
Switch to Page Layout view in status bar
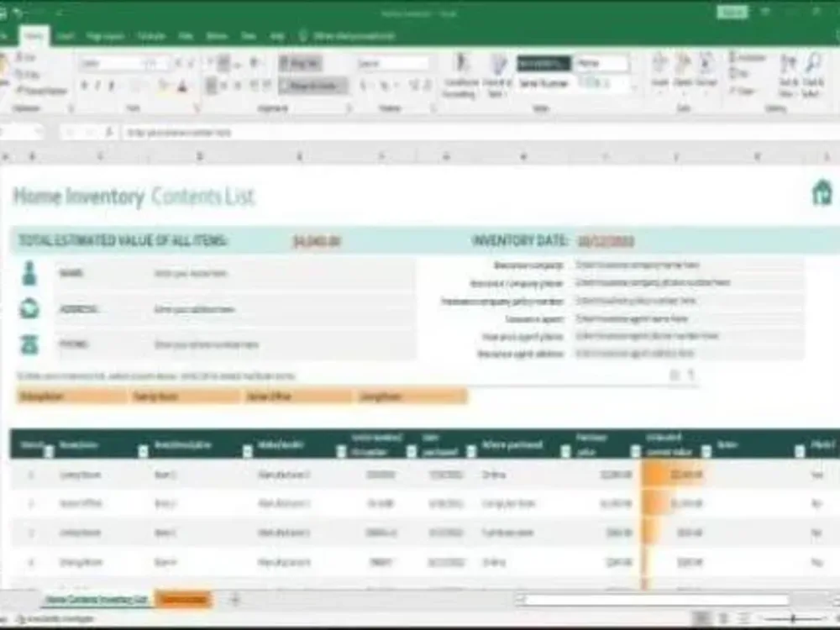coord(723,618)
